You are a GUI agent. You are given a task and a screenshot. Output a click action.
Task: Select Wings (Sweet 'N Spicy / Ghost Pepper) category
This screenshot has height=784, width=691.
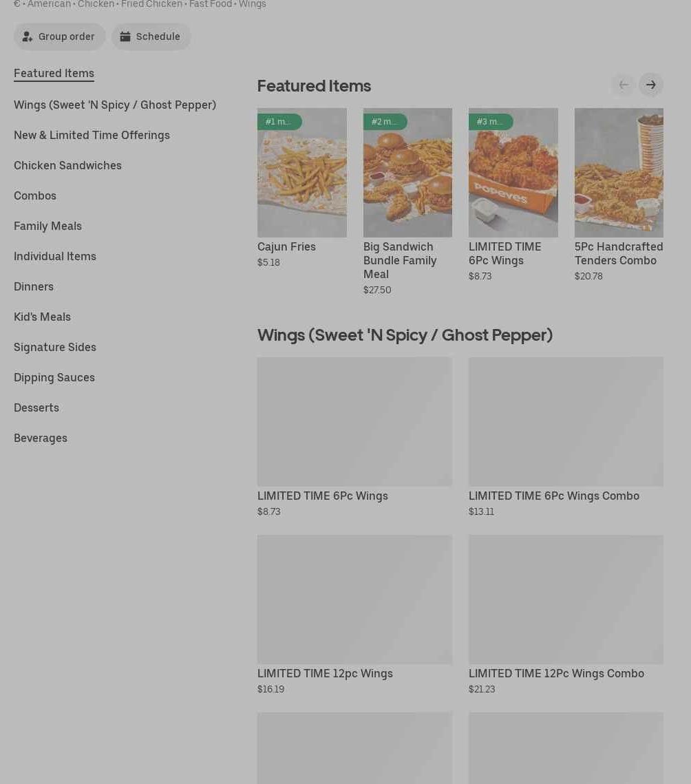(x=115, y=105)
